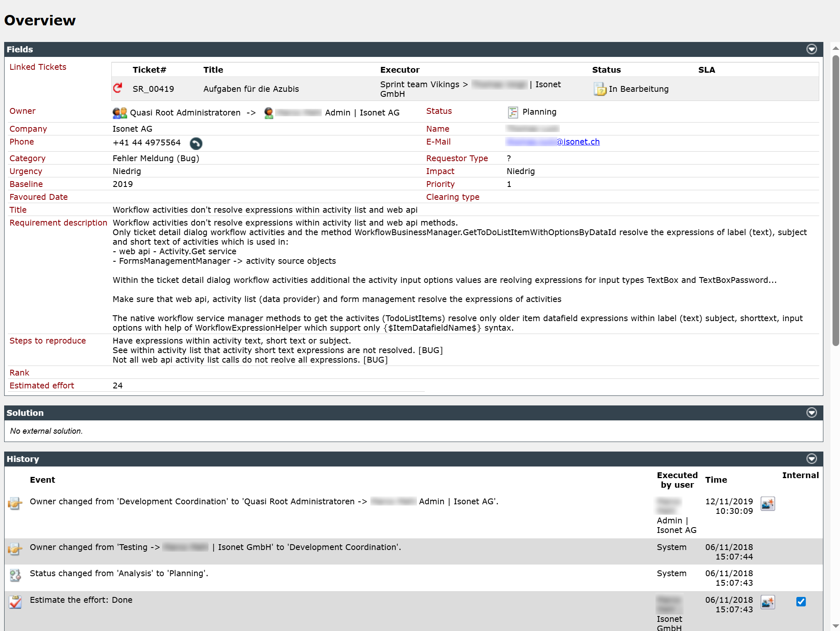
Task: Click the Executor column header
Action: pyautogui.click(x=400, y=70)
